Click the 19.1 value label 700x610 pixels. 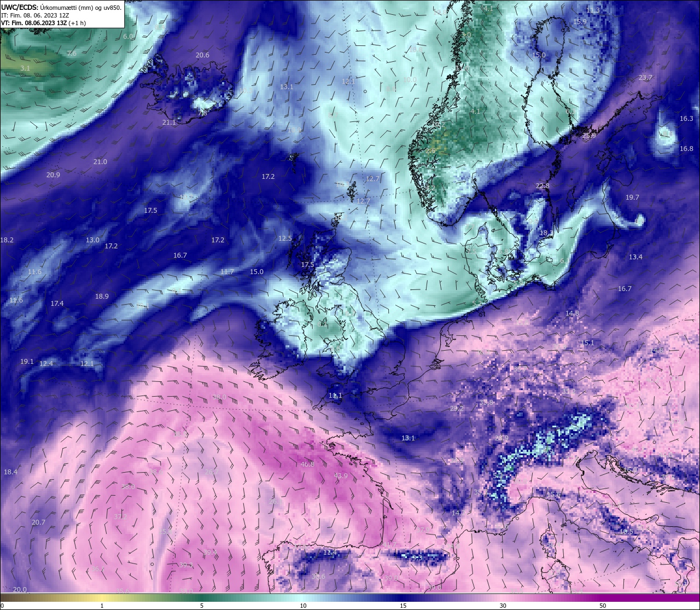[x=27, y=361]
